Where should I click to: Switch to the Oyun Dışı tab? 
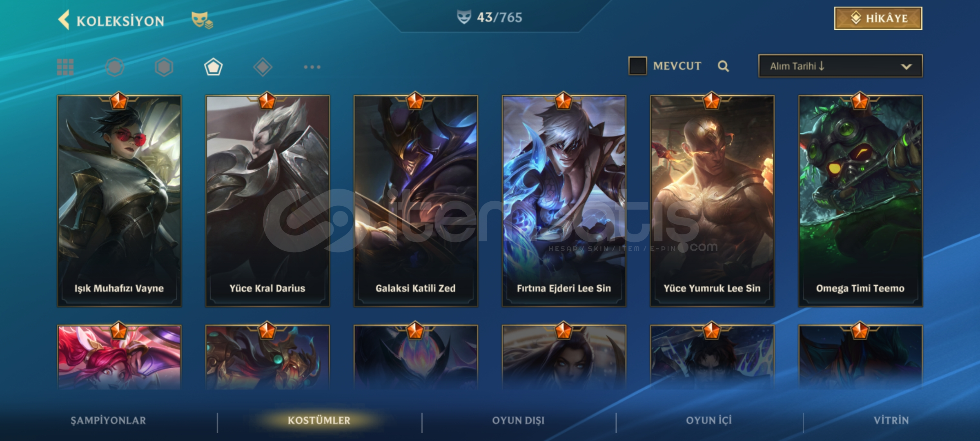pyautogui.click(x=518, y=421)
